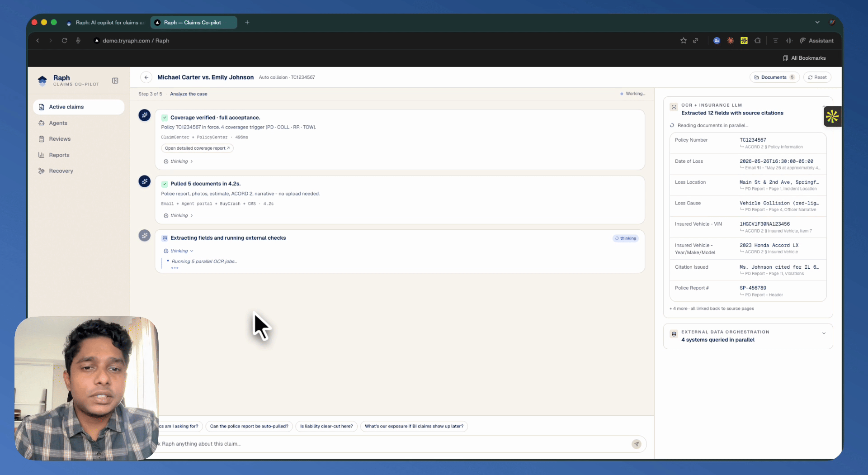Screen dimensions: 868x475
Task: Open the Reviews section
Action: (x=79, y=139)
